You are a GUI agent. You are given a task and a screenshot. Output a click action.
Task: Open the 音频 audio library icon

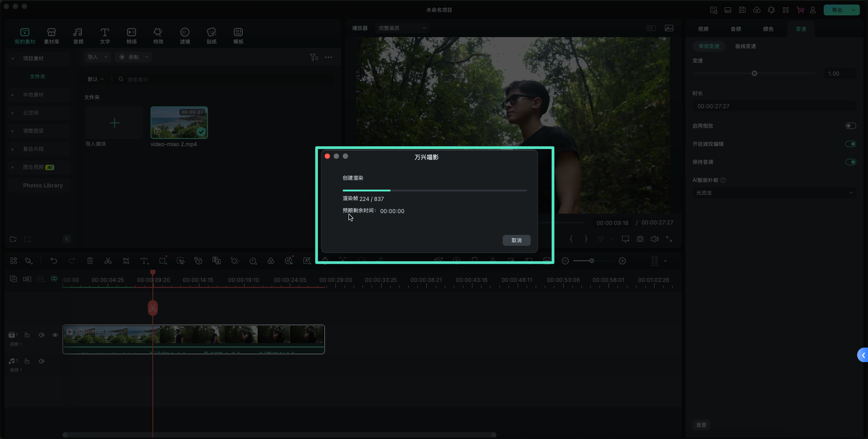click(x=78, y=36)
